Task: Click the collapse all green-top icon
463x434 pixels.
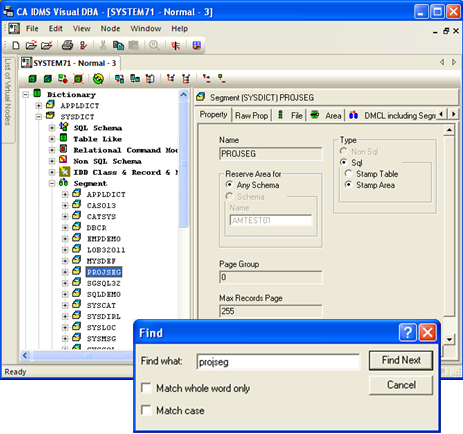Action: (221, 79)
